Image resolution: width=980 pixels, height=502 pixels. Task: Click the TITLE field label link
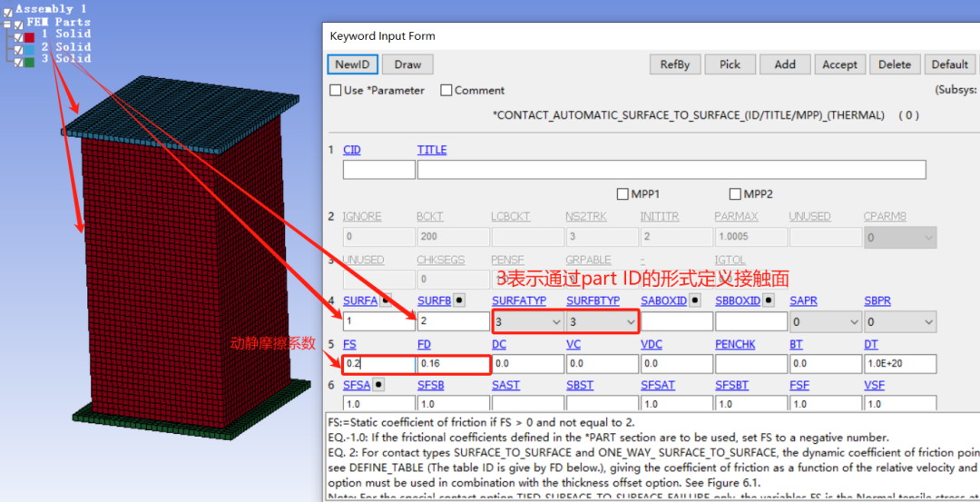coord(432,150)
